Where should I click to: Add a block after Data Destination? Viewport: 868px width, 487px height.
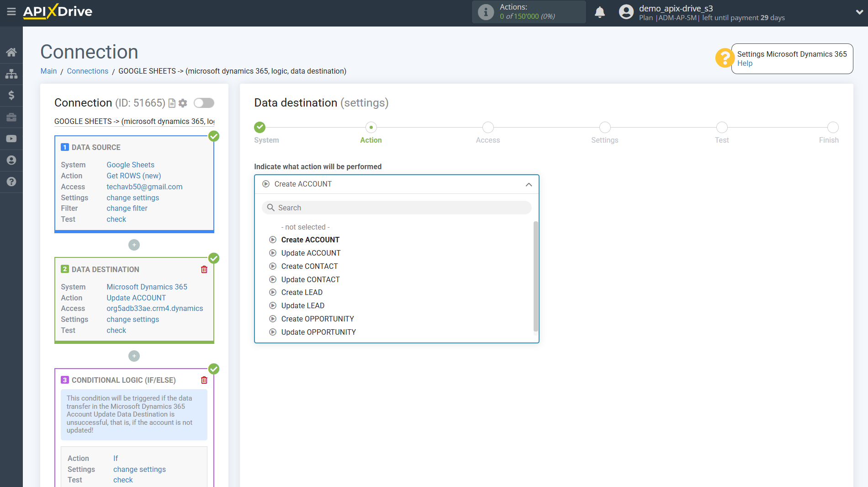pyautogui.click(x=134, y=356)
